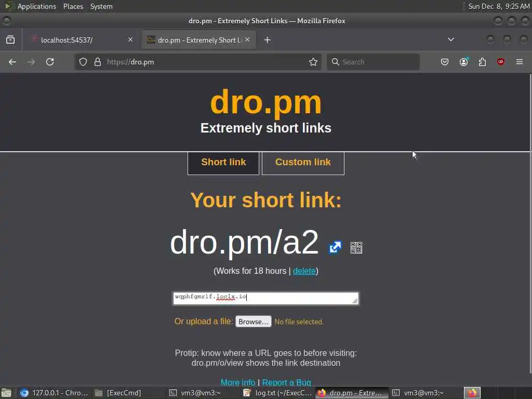Click the delete link
This screenshot has height=399, width=532.
point(304,271)
